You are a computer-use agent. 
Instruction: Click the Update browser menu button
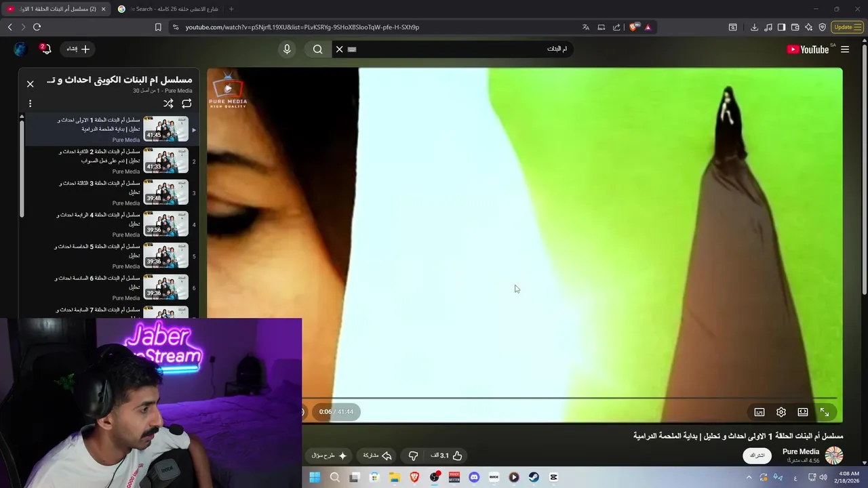pyautogui.click(x=847, y=27)
